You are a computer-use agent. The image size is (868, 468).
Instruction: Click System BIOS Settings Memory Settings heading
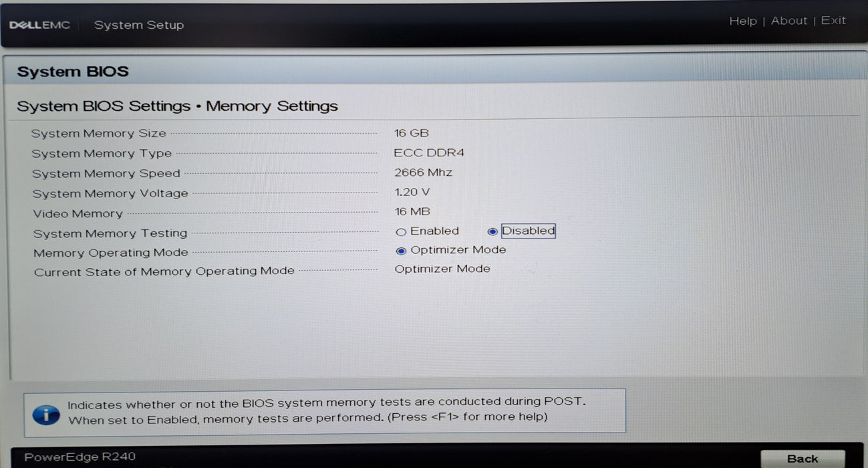[177, 106]
